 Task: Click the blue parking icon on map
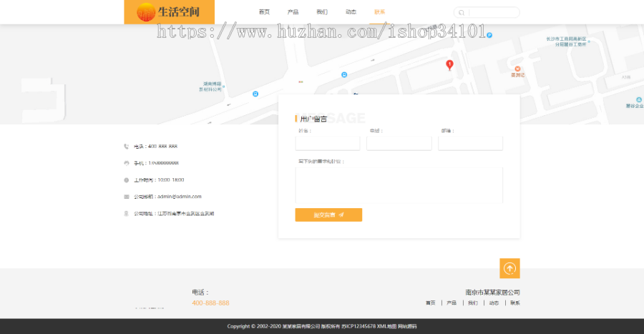tap(489, 35)
